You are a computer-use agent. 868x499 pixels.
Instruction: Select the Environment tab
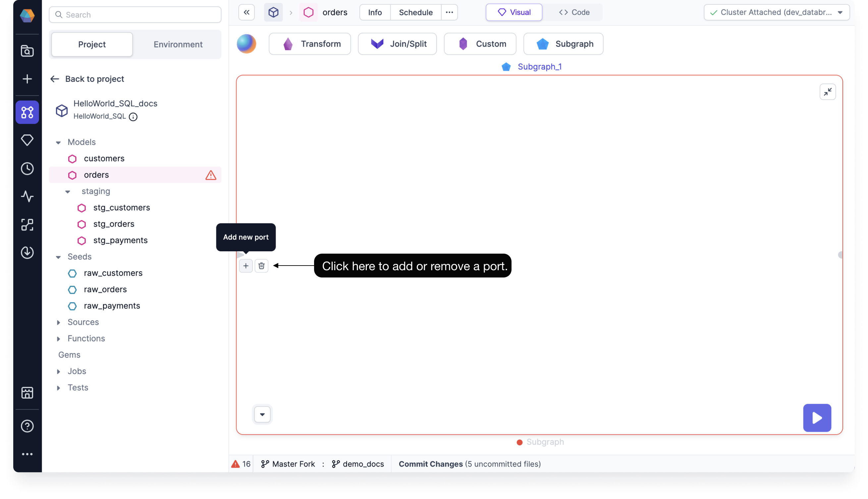coord(178,44)
